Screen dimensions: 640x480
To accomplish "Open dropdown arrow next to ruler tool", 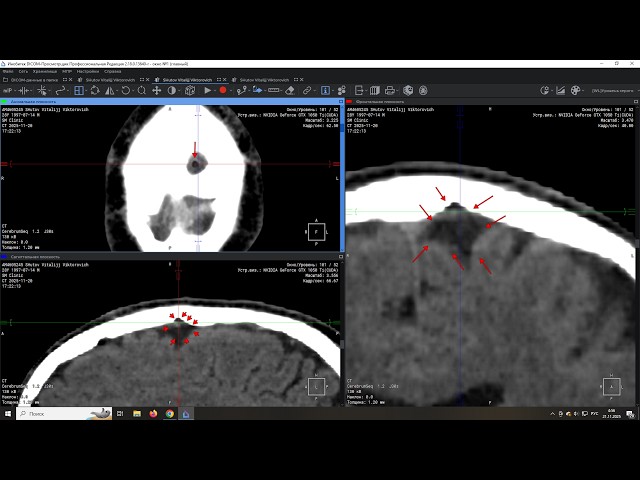I will coord(281,91).
